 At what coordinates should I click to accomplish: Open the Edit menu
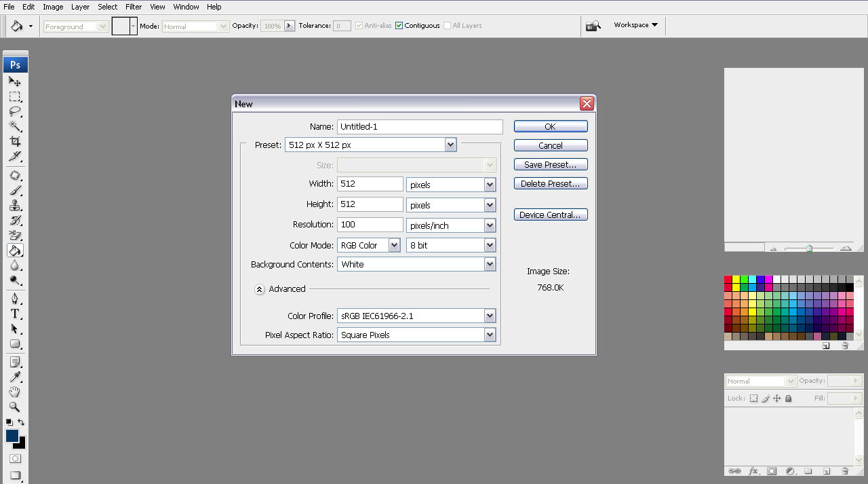(28, 7)
